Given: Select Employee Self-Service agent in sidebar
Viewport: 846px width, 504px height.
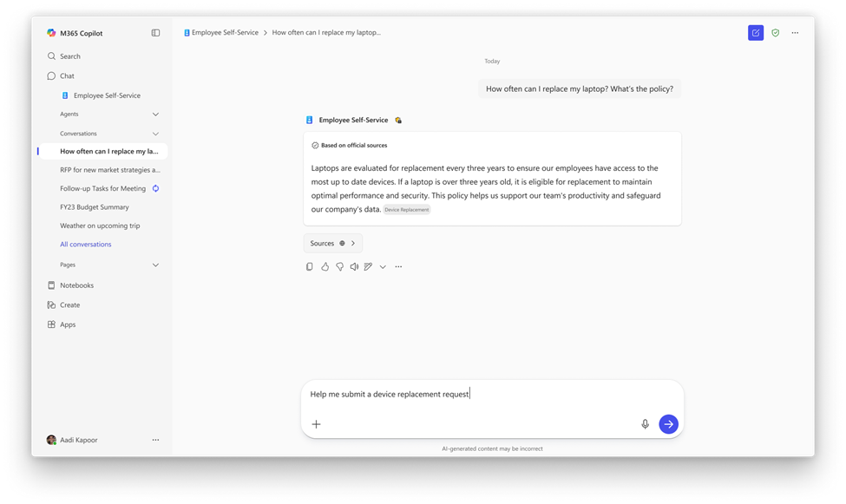Looking at the screenshot, I should 102,95.
